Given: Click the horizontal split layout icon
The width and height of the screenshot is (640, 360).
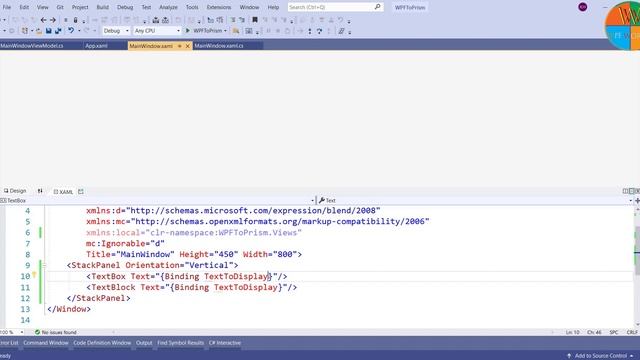Looking at the screenshot, I should [x=631, y=191].
